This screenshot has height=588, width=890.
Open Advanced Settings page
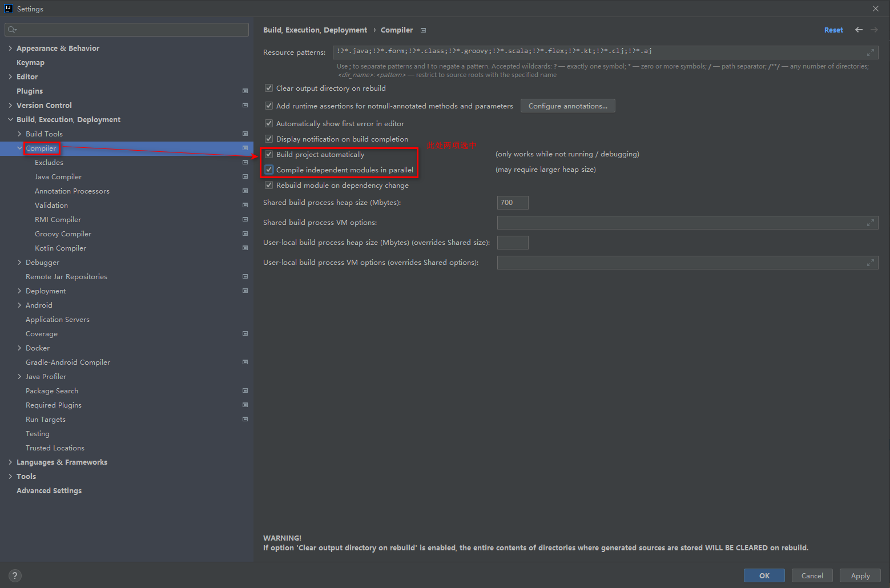click(49, 490)
